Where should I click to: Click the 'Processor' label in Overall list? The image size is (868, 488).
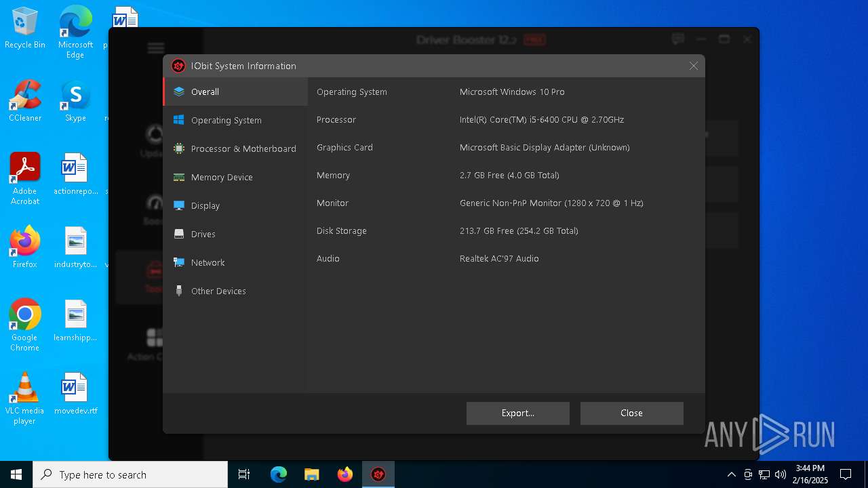(336, 119)
